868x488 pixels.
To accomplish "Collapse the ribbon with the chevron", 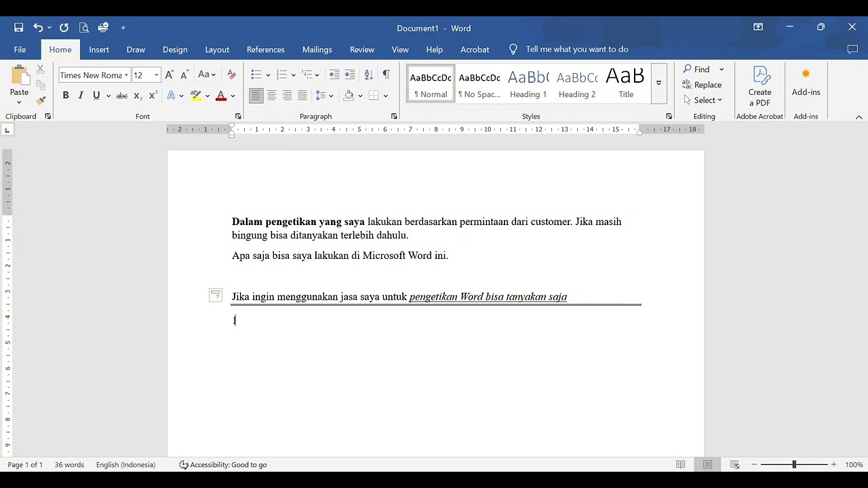I will pyautogui.click(x=859, y=117).
